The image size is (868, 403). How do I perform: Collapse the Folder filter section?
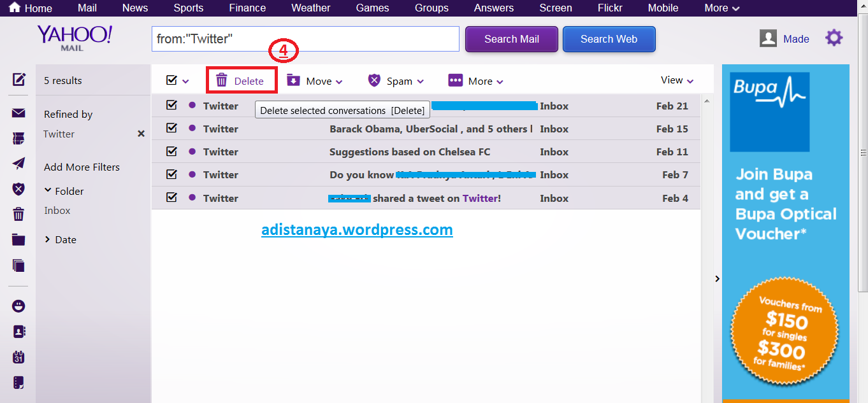(64, 191)
